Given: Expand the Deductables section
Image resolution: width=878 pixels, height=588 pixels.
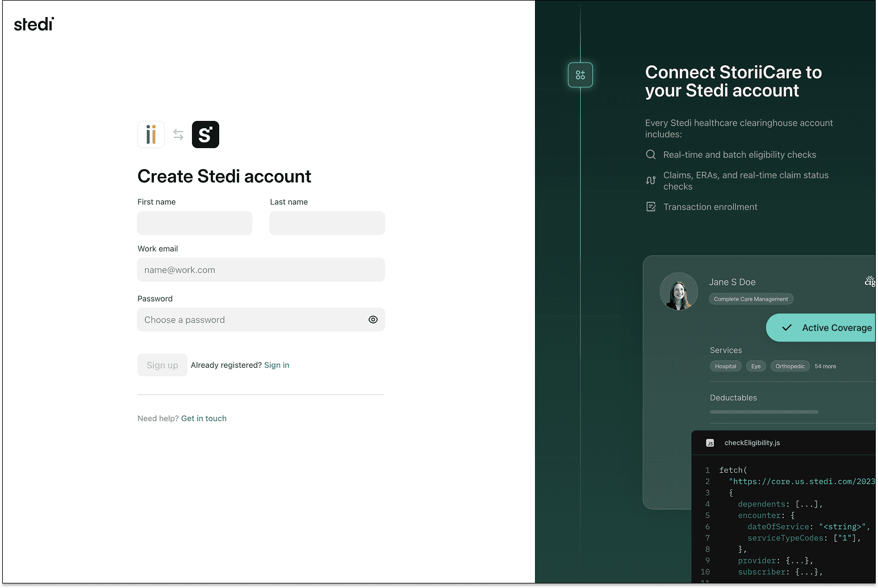Looking at the screenshot, I should point(733,397).
